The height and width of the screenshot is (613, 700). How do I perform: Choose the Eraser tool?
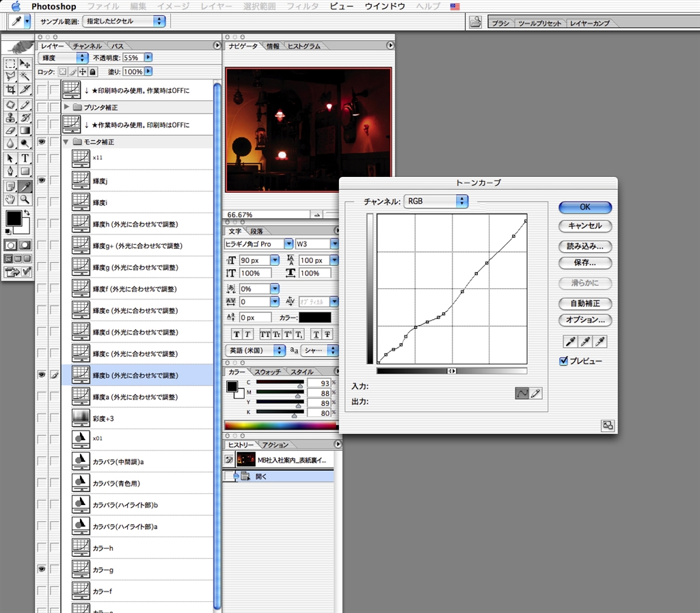(10, 130)
